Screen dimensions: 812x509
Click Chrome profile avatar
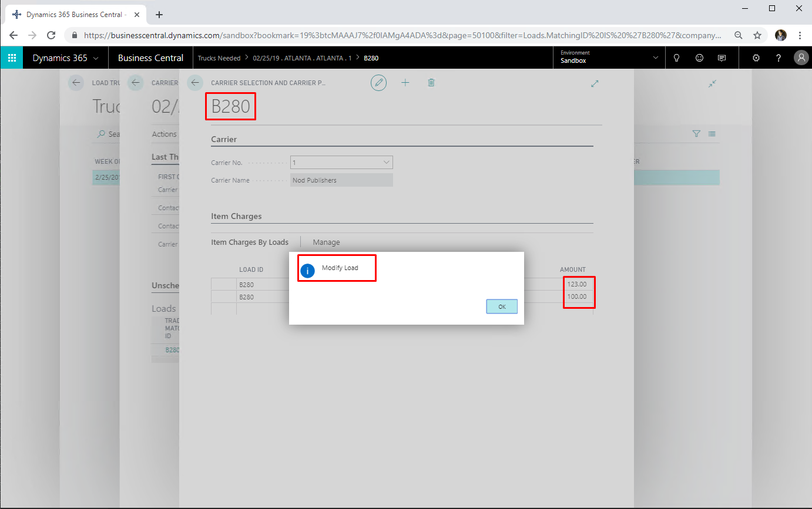tap(781, 35)
